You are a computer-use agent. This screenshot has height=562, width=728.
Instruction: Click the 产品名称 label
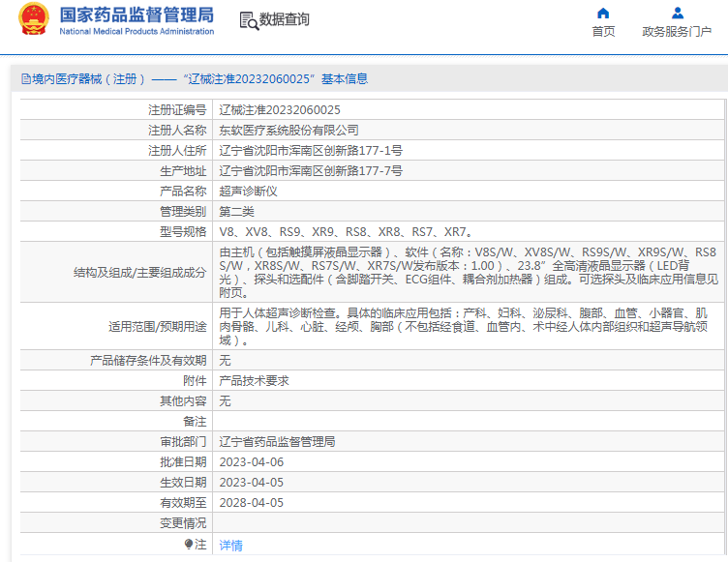pos(183,192)
